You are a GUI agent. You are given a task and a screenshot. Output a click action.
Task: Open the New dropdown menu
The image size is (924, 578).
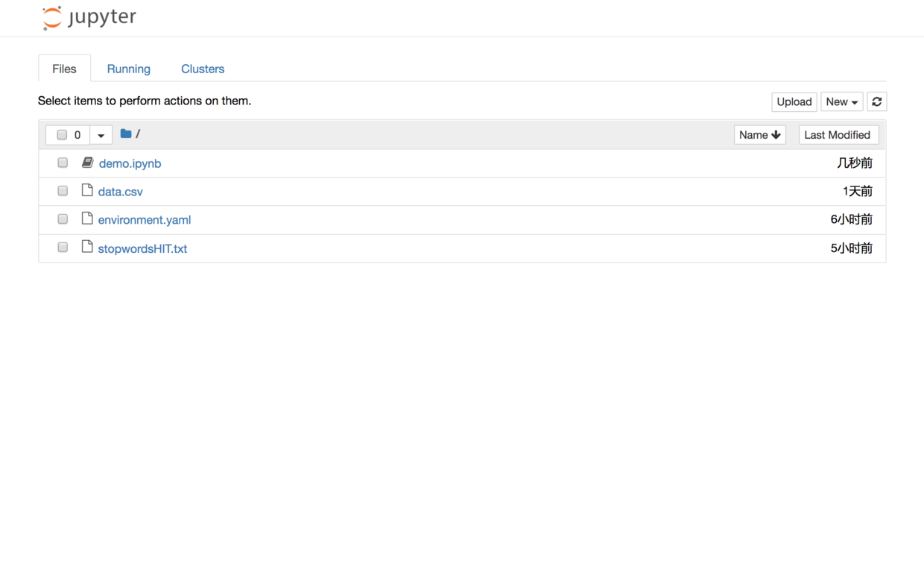[841, 101]
